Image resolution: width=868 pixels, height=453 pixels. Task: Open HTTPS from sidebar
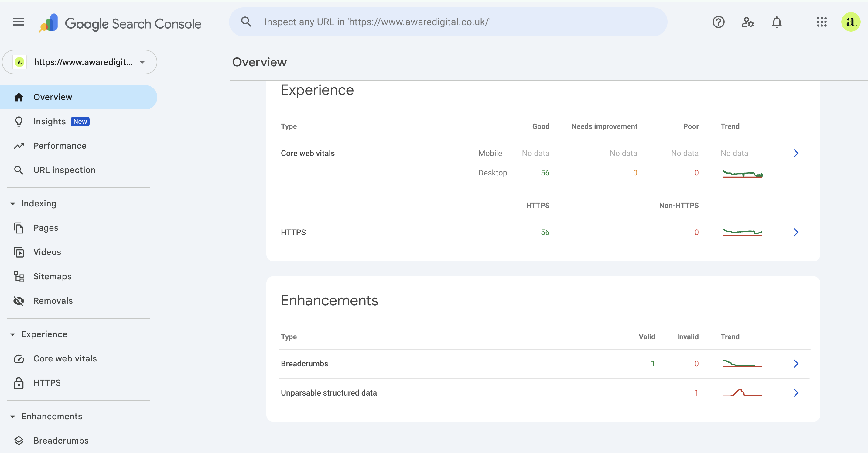79,383
